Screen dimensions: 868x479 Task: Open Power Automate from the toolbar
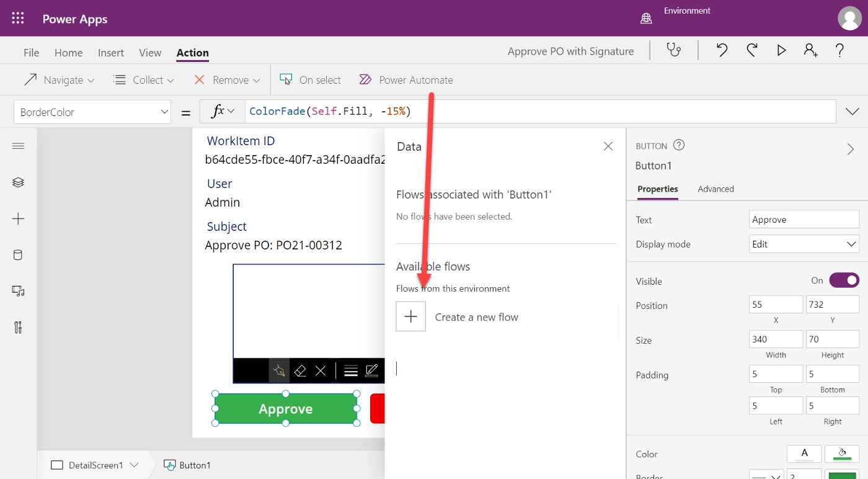tap(406, 80)
